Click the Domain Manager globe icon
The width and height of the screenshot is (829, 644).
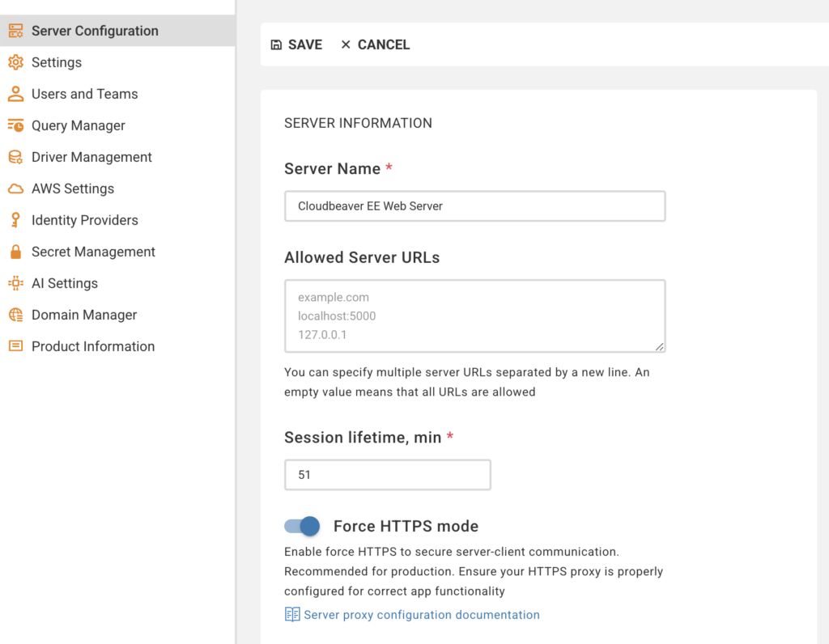point(15,315)
